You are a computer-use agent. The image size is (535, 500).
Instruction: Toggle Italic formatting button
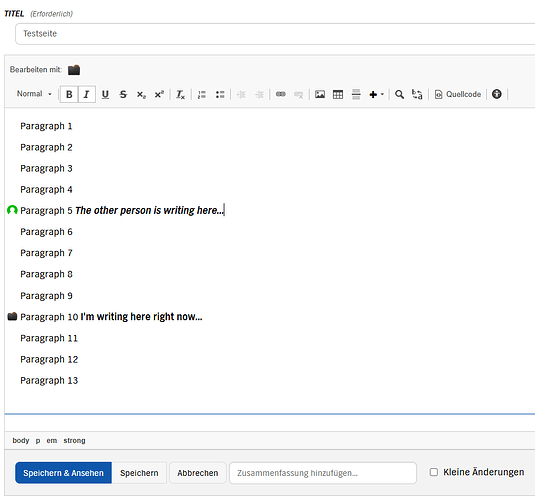pyautogui.click(x=87, y=94)
